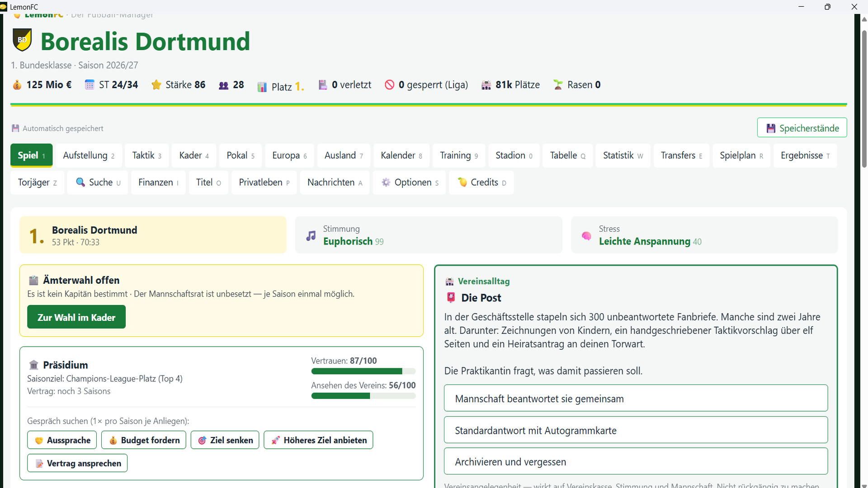Request an Aussprache with the board
The image size is (868, 488).
pos(62,440)
